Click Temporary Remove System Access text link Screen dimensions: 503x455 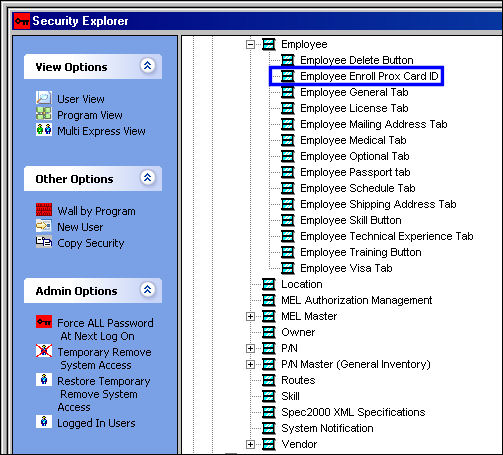(x=104, y=359)
